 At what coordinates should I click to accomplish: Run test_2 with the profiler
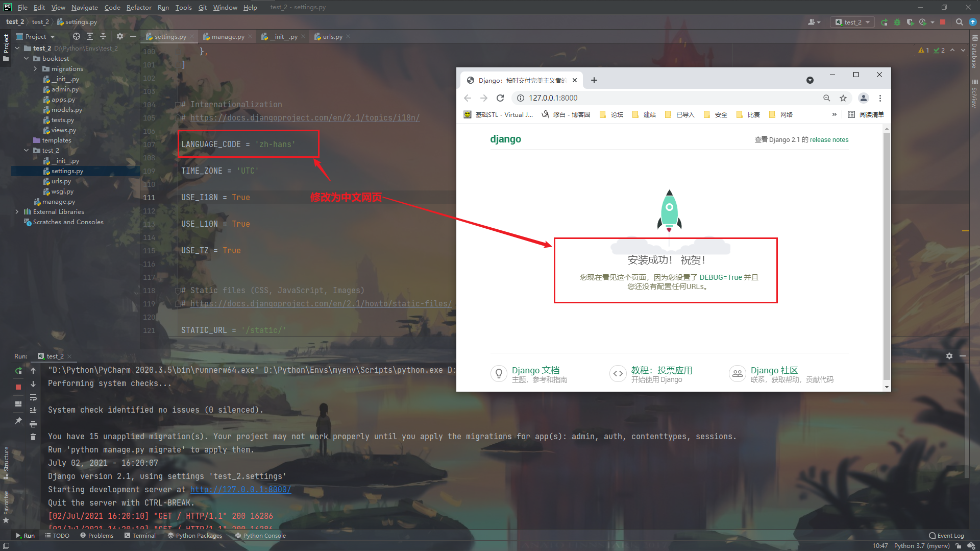pyautogui.click(x=923, y=22)
